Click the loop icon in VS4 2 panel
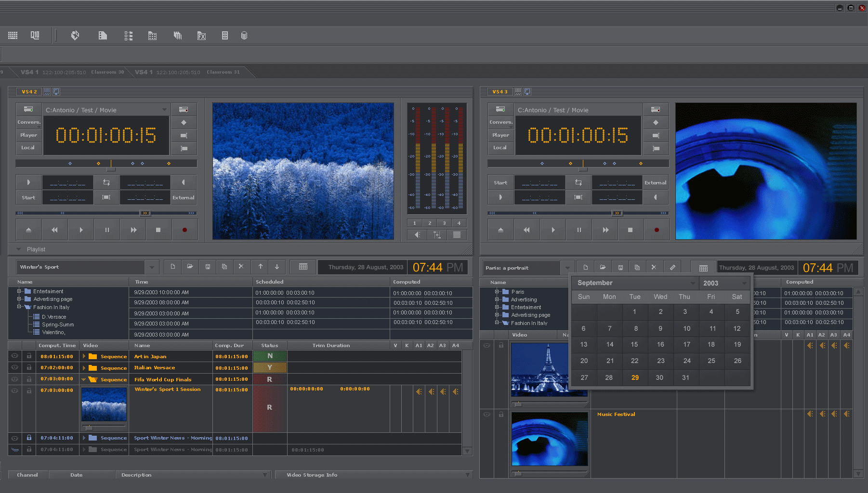Screen dimensions: 868x493 click(106, 182)
